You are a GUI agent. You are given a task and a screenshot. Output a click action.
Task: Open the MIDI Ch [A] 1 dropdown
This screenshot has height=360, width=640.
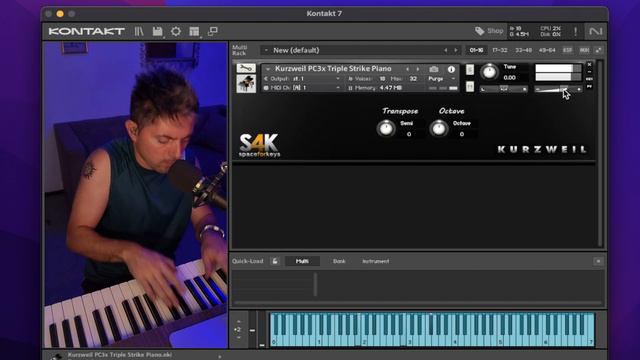pyautogui.click(x=302, y=88)
